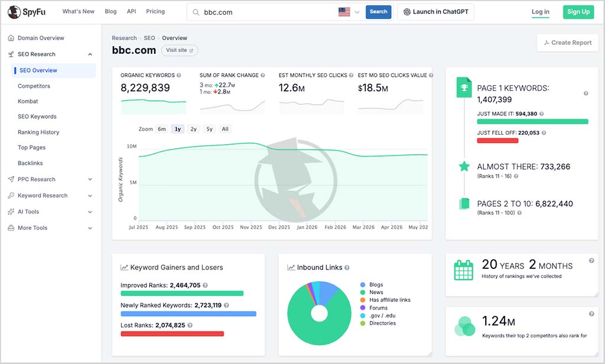605x364 pixels.
Task: Click the search magnifier icon
Action: pos(196,12)
